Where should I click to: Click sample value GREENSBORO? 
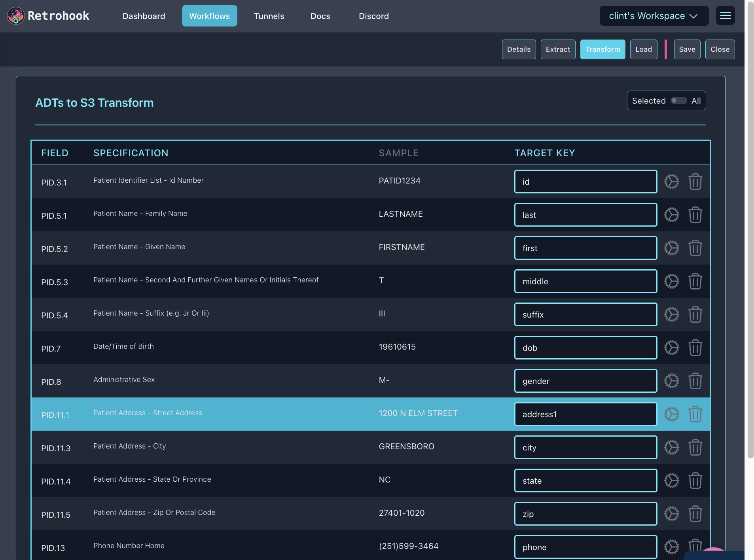(406, 446)
